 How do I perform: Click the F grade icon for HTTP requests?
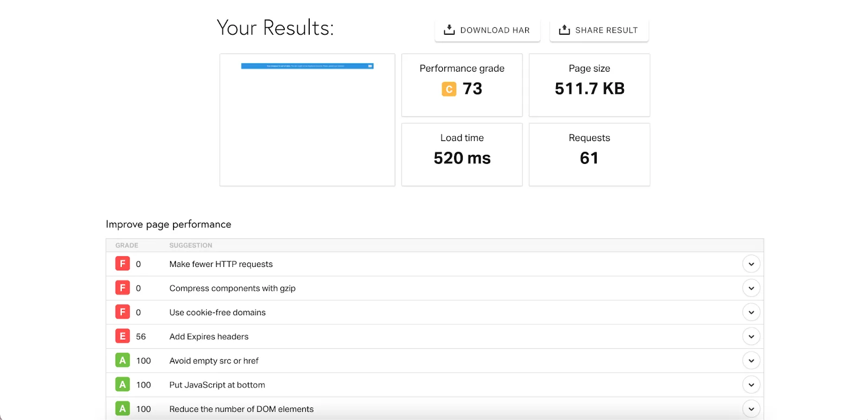tap(123, 264)
